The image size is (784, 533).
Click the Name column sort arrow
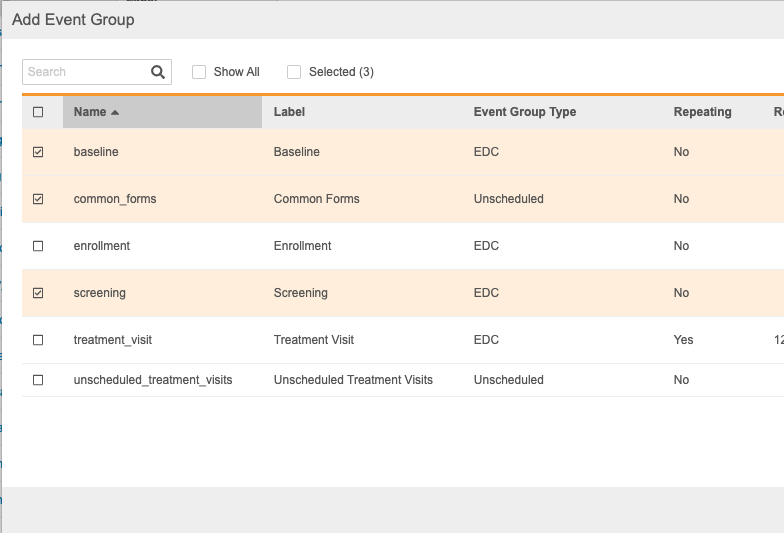pyautogui.click(x=115, y=113)
